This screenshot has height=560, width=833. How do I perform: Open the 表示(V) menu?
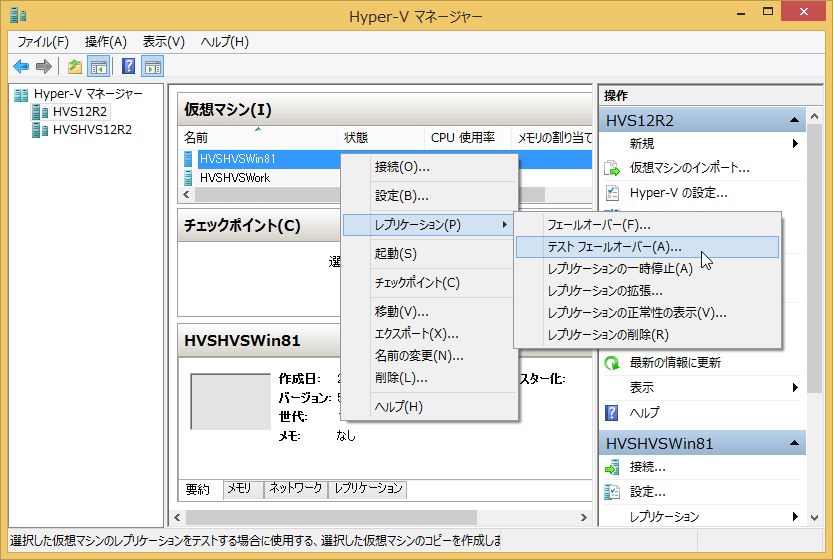164,42
